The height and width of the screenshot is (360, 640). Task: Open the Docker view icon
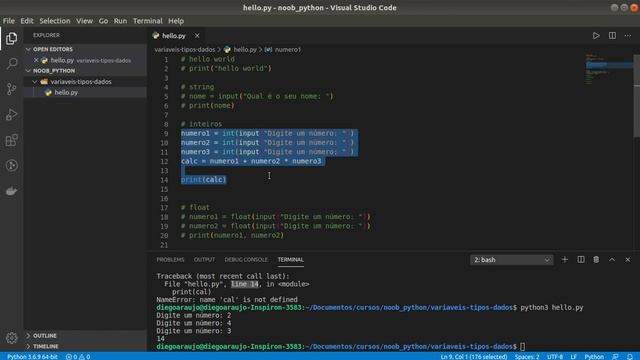click(x=11, y=191)
